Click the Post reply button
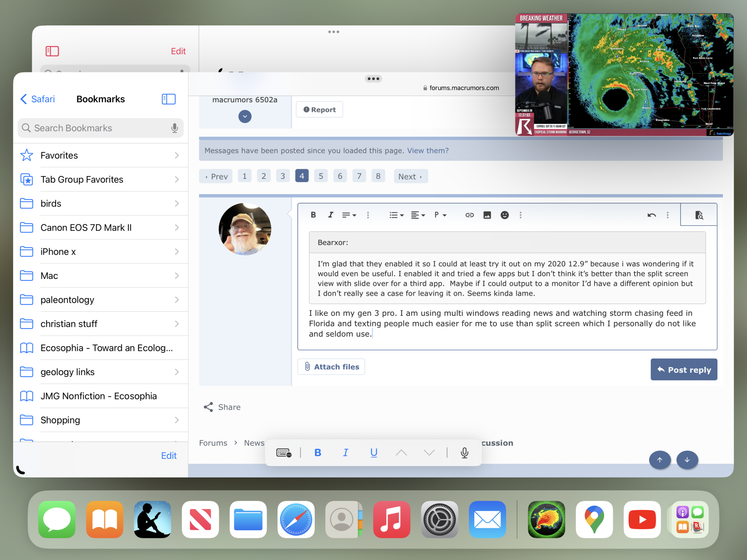This screenshot has height=560, width=747. [684, 370]
